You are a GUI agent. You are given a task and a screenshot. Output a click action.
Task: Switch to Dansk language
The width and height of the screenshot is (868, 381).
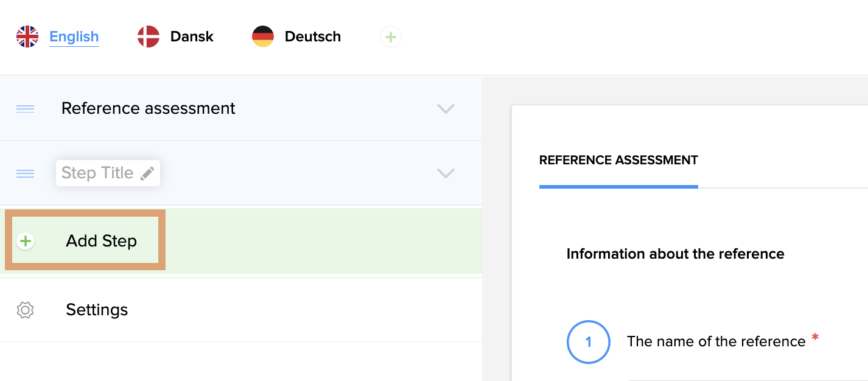(x=192, y=37)
